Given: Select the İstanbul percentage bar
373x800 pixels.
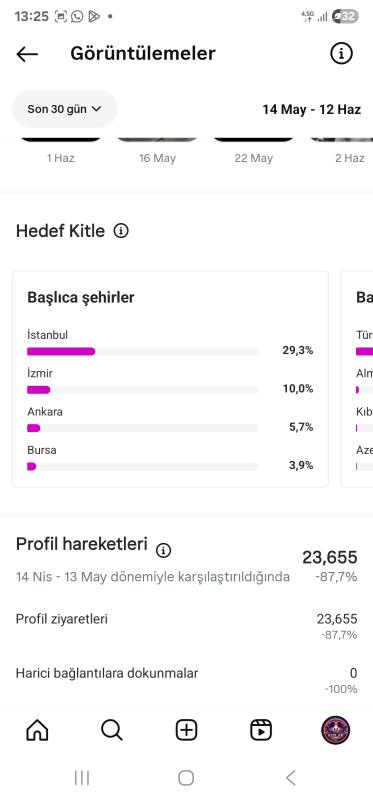Looking at the screenshot, I should point(142,351).
